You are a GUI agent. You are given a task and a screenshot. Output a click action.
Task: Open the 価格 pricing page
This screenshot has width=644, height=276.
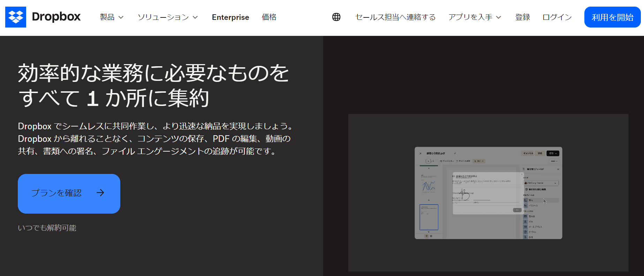[x=269, y=17]
